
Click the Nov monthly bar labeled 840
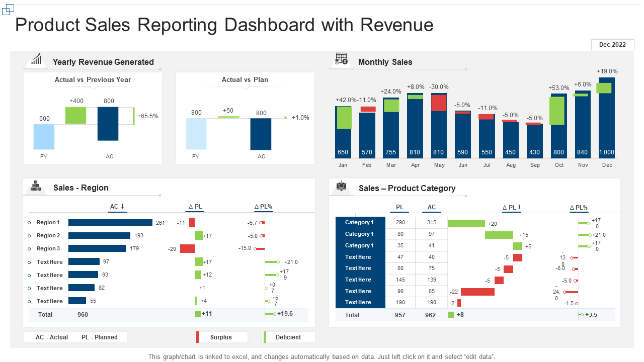click(583, 125)
